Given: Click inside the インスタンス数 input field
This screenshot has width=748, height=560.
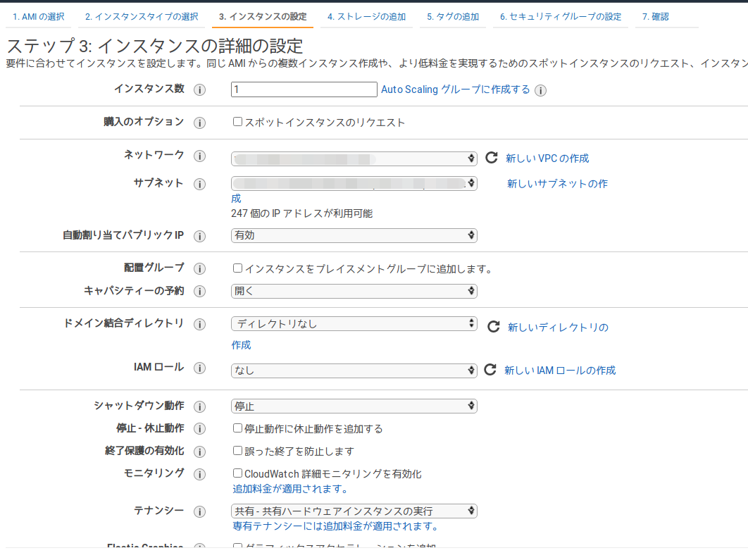Looking at the screenshot, I should (x=303, y=89).
